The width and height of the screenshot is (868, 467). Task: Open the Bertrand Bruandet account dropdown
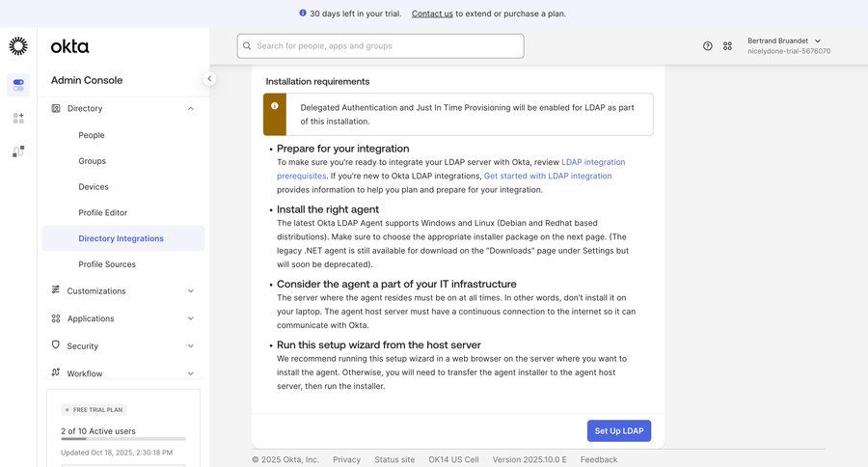tap(788, 46)
